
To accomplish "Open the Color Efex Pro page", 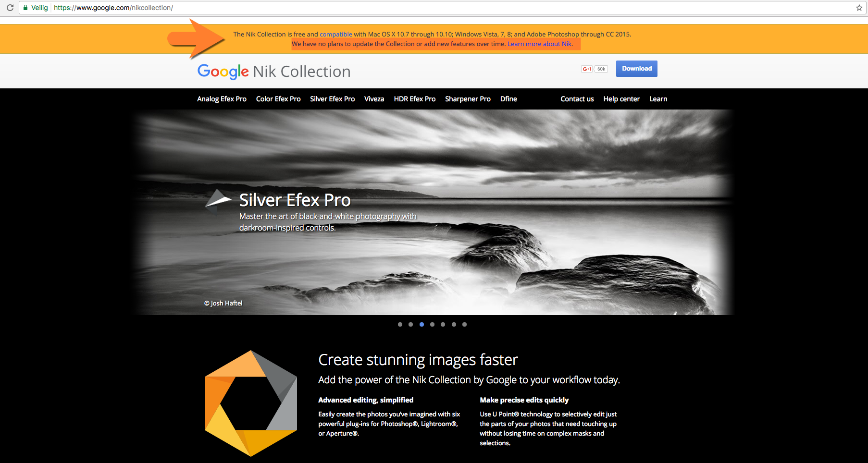I will [x=278, y=99].
